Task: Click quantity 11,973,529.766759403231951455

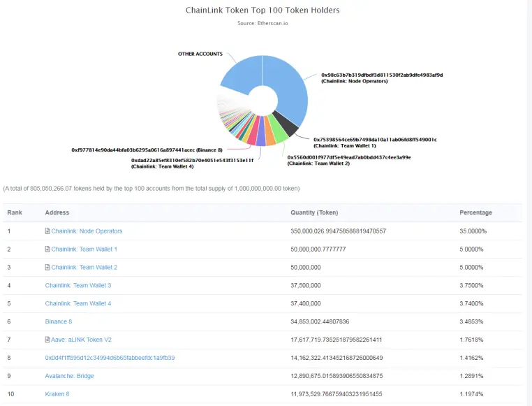Action: click(x=337, y=394)
